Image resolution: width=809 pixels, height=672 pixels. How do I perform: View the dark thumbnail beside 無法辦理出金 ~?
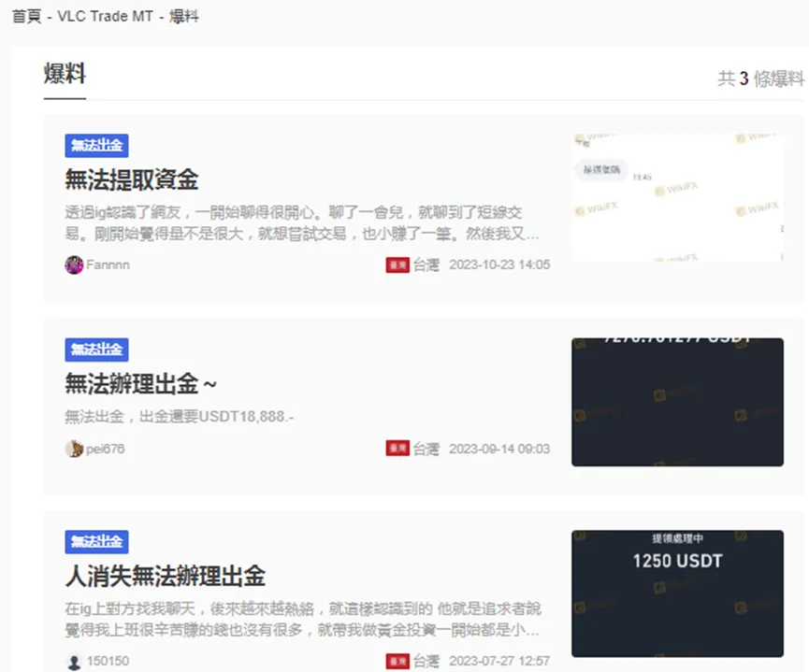[677, 402]
